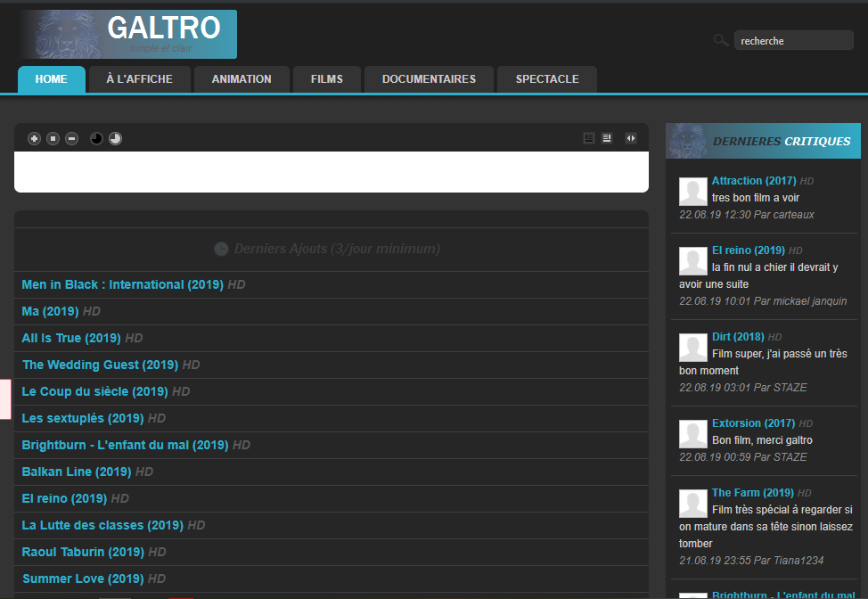Click the GALTRO lion logo banner
This screenshot has width=868, height=599.
(129, 35)
